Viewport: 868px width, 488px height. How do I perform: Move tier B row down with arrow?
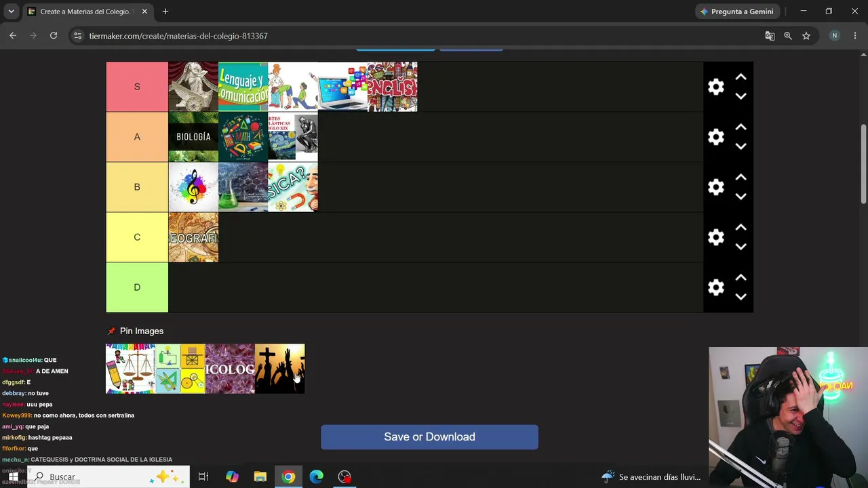pos(741,197)
